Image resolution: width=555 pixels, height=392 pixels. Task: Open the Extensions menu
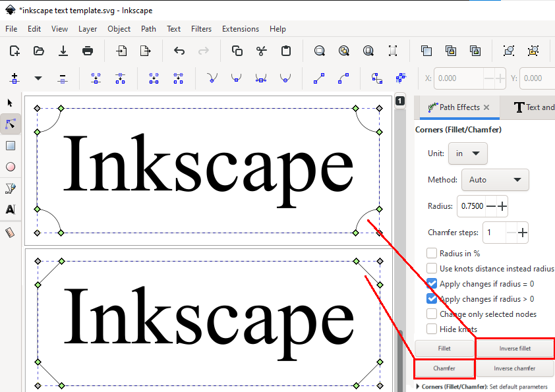241,29
